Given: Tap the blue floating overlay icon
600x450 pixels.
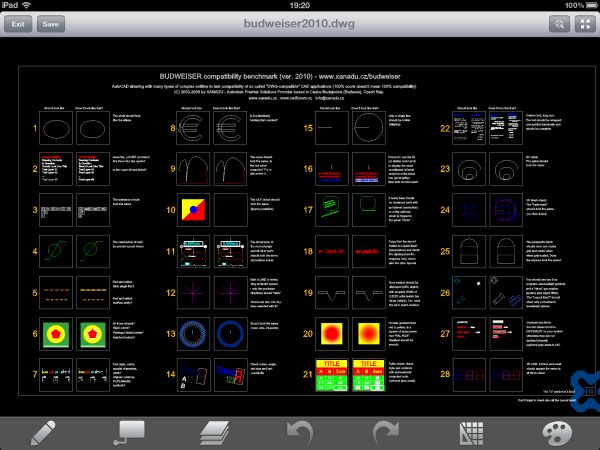Looking at the screenshot, I should [x=585, y=386].
